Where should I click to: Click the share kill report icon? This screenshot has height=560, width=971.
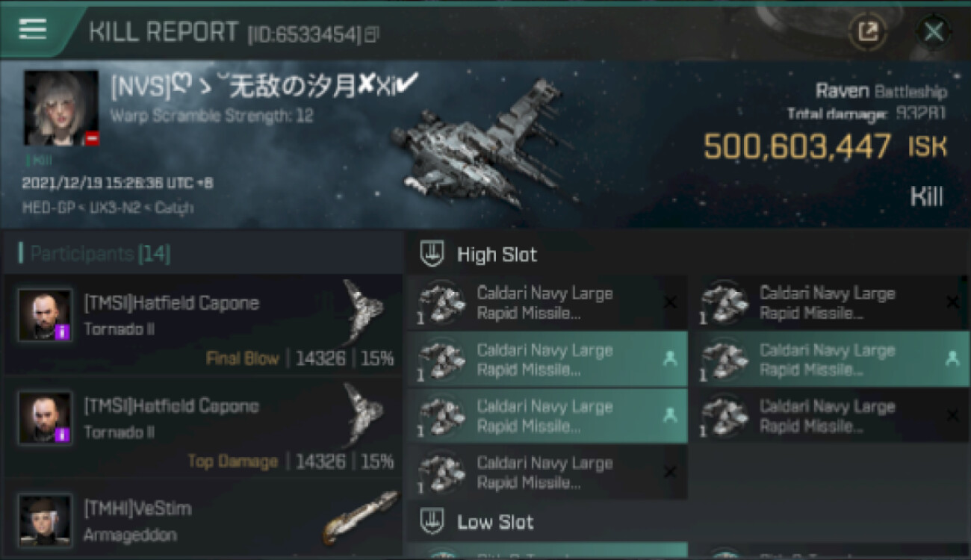point(868,31)
